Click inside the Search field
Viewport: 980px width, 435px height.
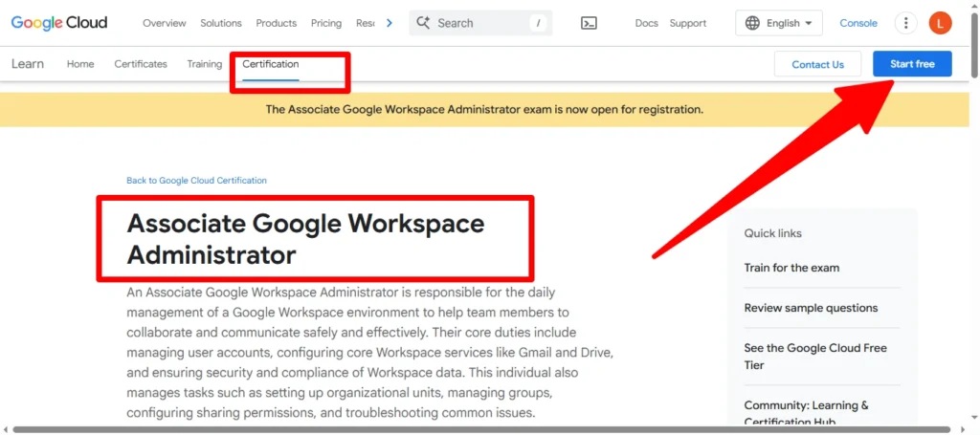coord(480,23)
